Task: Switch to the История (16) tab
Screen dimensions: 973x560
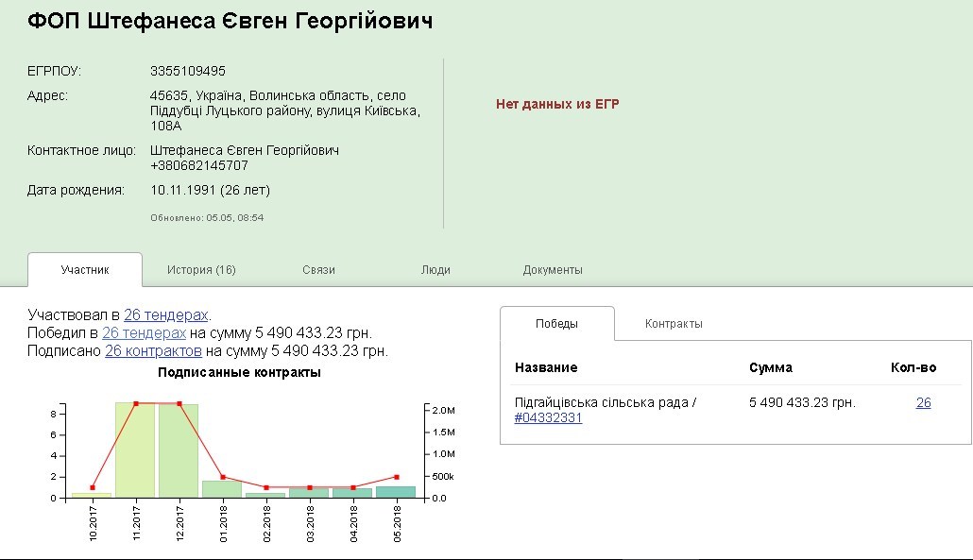Action: click(201, 270)
